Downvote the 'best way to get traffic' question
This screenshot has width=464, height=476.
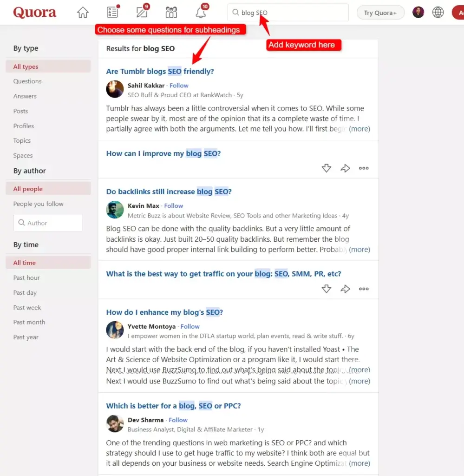327,289
